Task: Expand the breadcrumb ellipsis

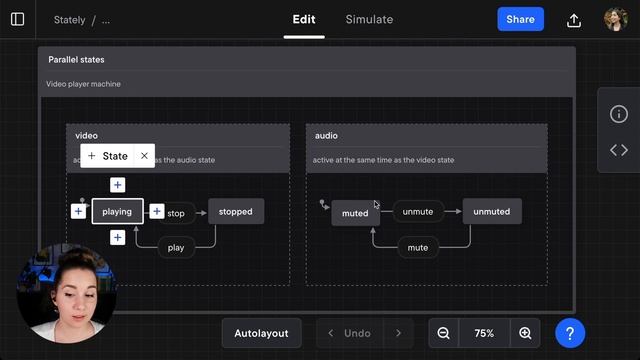Action: [x=106, y=20]
